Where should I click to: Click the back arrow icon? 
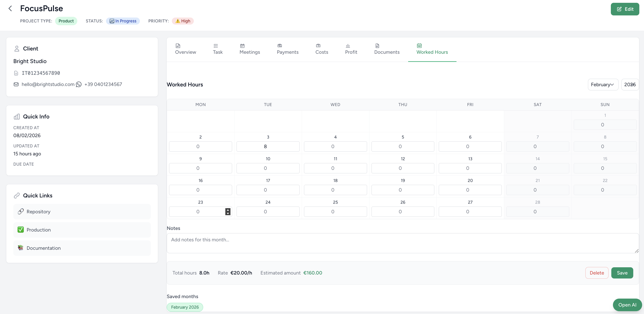(10, 8)
